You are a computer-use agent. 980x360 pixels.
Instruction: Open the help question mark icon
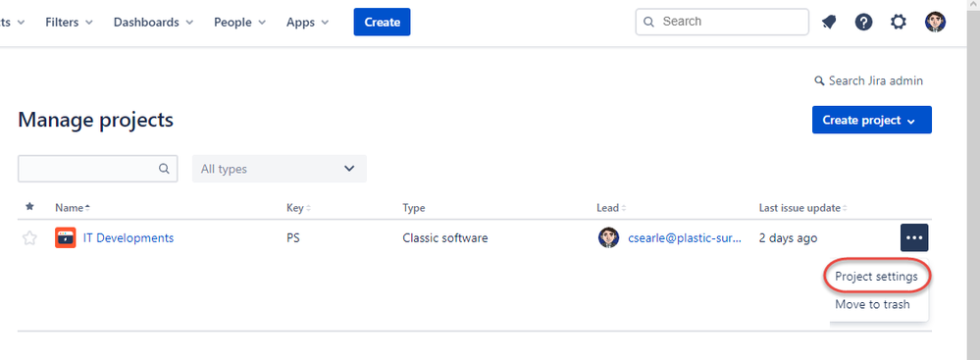click(x=863, y=23)
